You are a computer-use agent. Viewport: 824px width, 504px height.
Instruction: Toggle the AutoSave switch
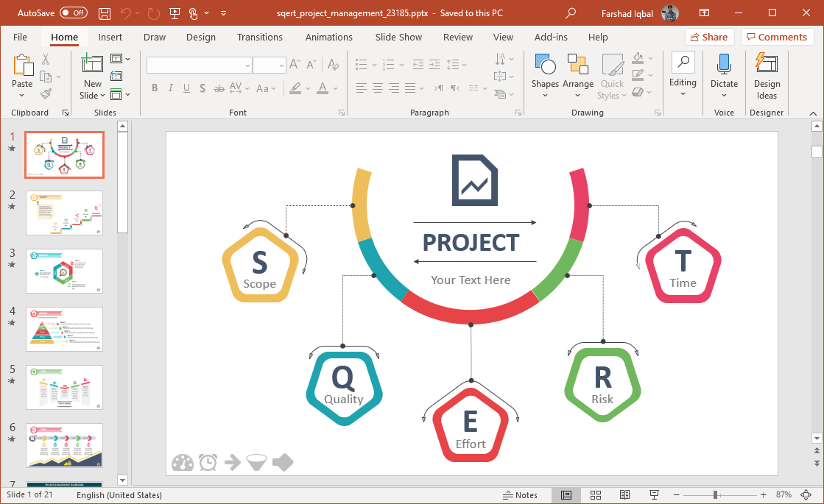pyautogui.click(x=73, y=13)
